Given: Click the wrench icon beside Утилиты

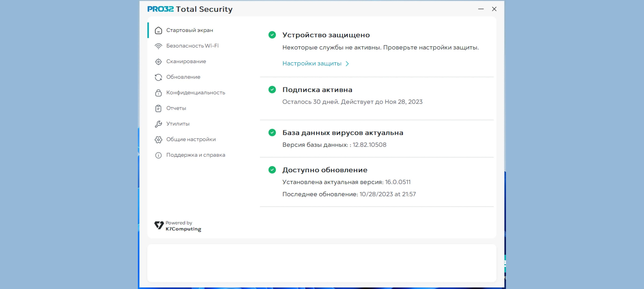Looking at the screenshot, I should [x=158, y=124].
